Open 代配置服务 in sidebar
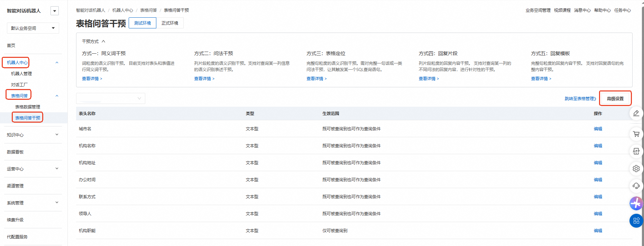This screenshot has width=644, height=246. (17, 237)
